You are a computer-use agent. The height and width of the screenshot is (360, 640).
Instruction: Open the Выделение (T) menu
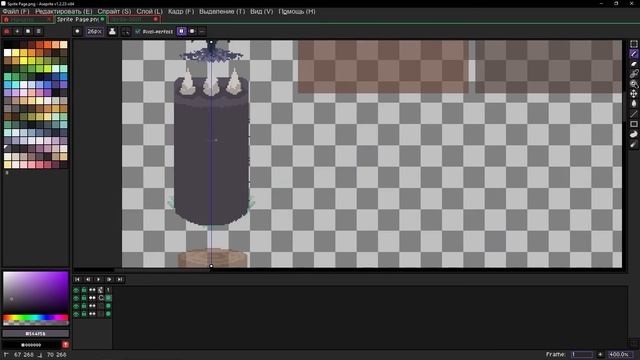(222, 11)
